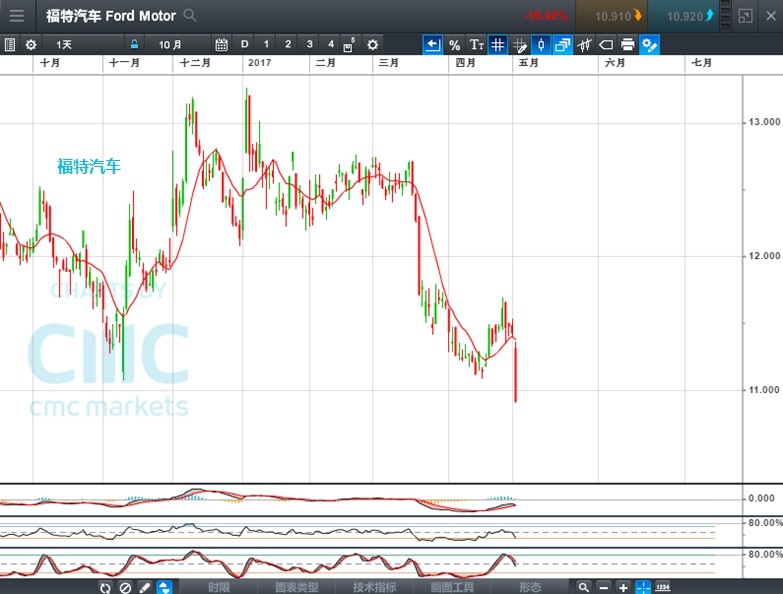Click the 13.000 level on price axis
Image resolution: width=783 pixels, height=594 pixels.
[764, 122]
